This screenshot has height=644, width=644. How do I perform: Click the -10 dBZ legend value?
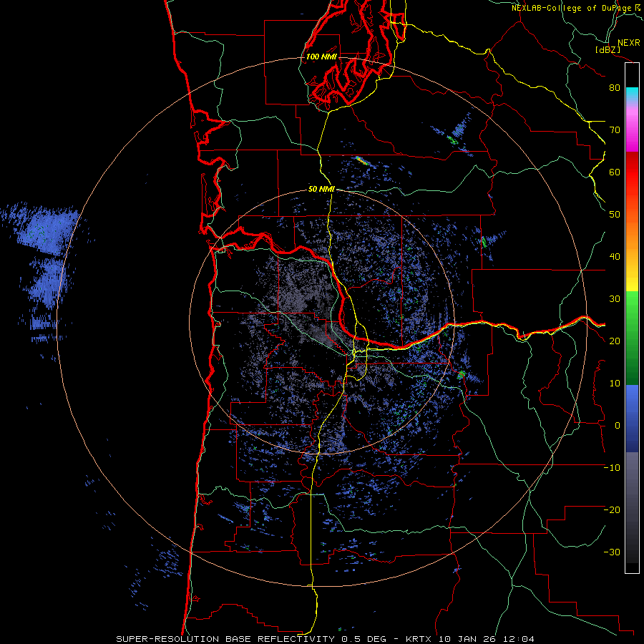click(x=612, y=468)
